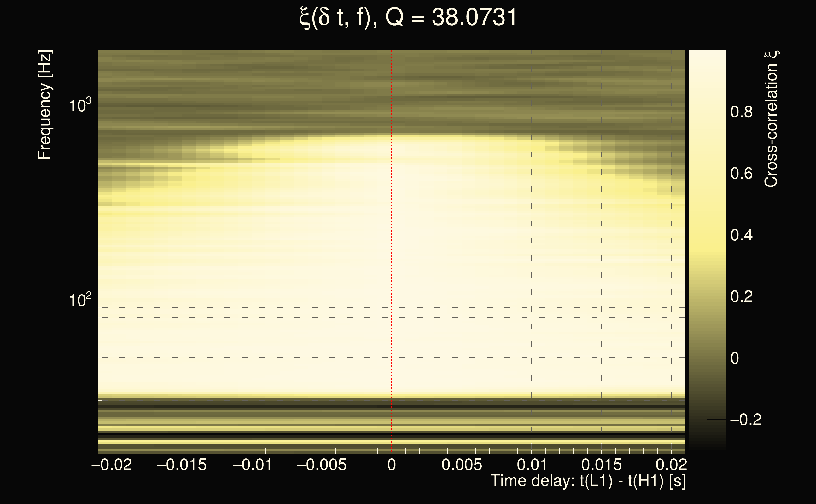Click the −0.015 time delay tick label
This screenshot has width=816, height=504.
(182, 465)
